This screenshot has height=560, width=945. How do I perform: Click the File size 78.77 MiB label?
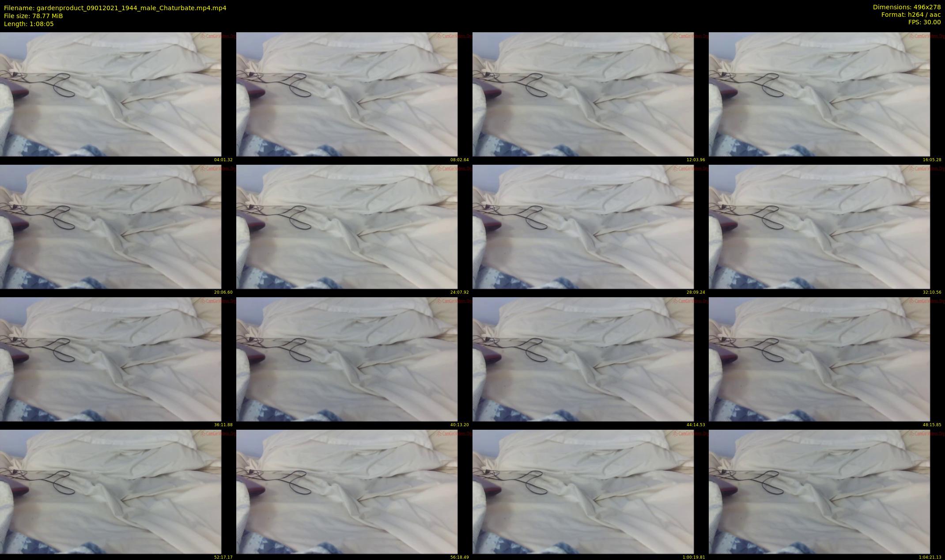[x=33, y=16]
